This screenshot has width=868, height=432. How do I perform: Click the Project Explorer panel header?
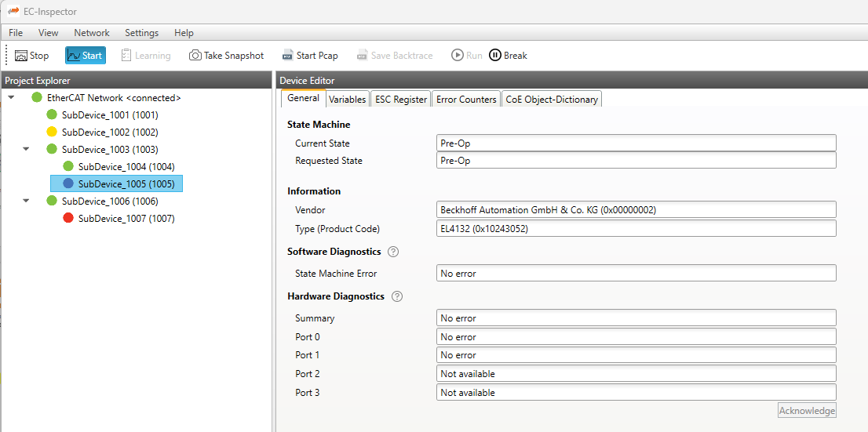137,81
